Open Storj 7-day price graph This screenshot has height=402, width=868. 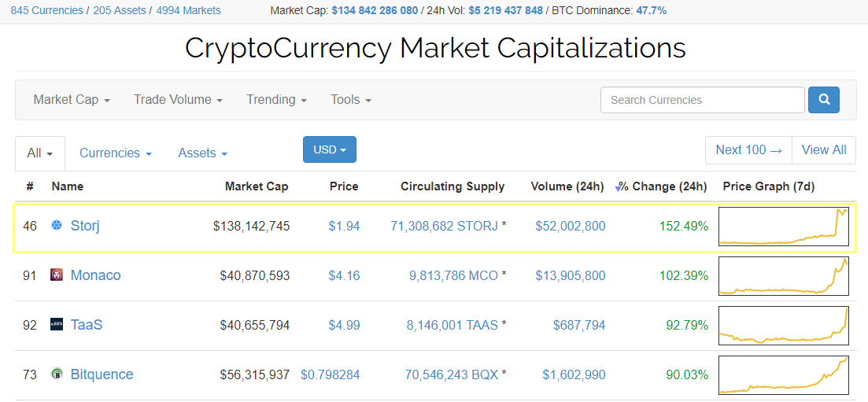click(x=783, y=227)
